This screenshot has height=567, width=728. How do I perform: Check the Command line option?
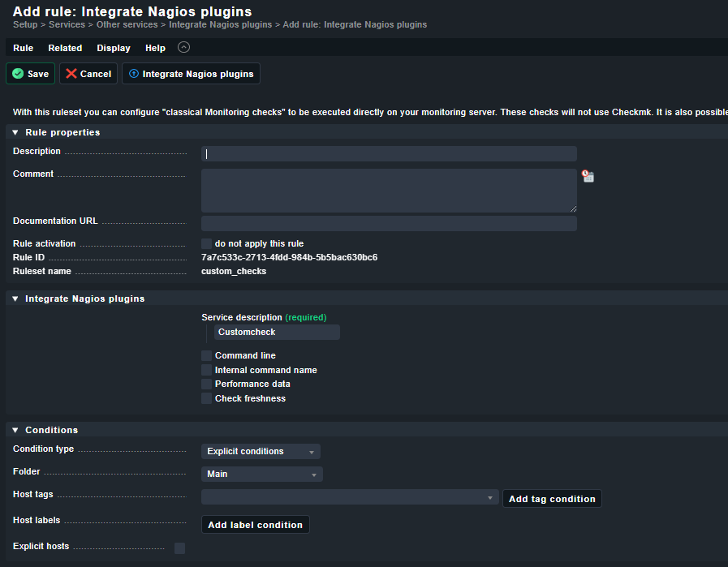pos(206,355)
